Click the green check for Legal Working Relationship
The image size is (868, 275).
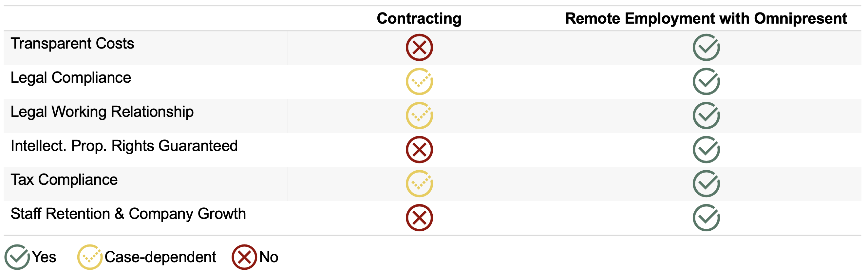click(x=706, y=116)
